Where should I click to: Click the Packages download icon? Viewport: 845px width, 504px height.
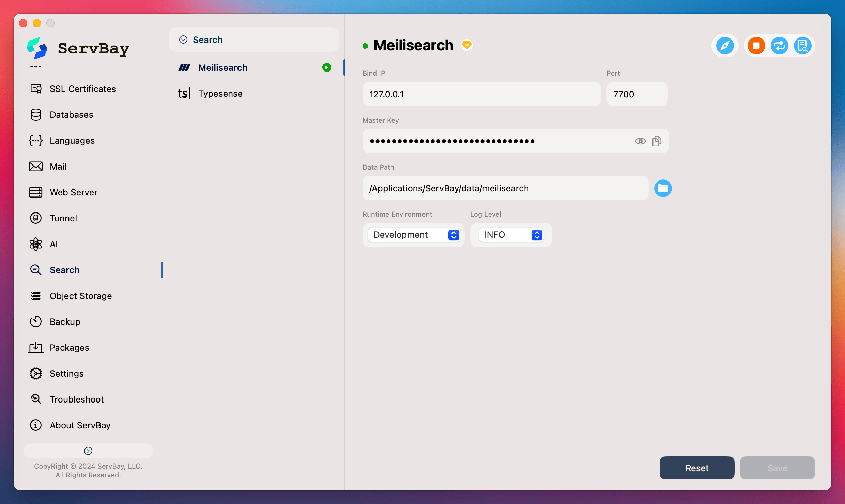[x=36, y=348]
